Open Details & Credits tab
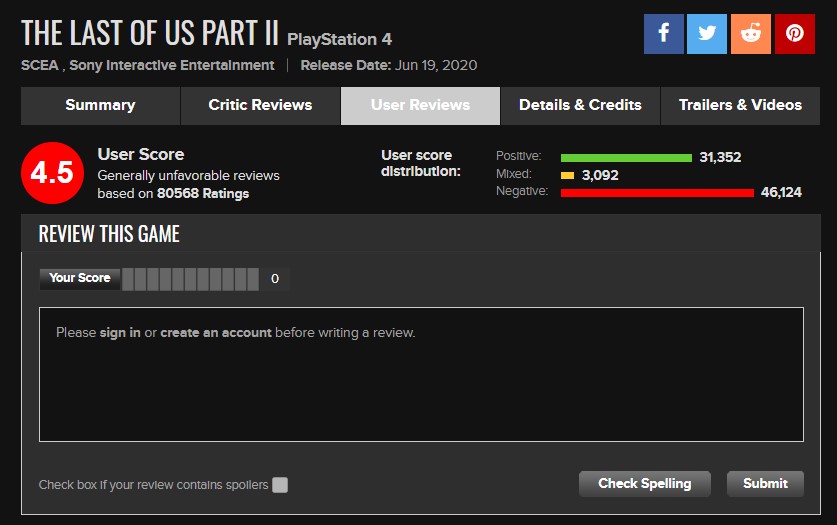 pyautogui.click(x=580, y=106)
